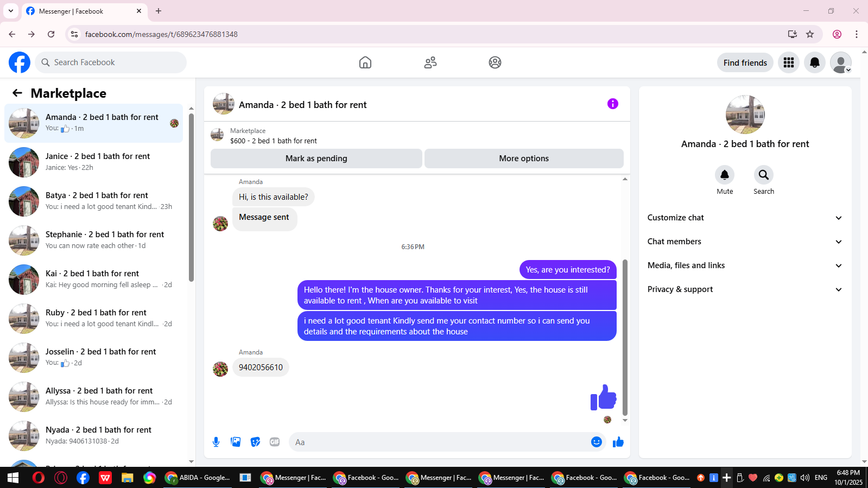Click the Mark as pending button
Viewport: 868px width, 488px height.
pyautogui.click(x=316, y=159)
